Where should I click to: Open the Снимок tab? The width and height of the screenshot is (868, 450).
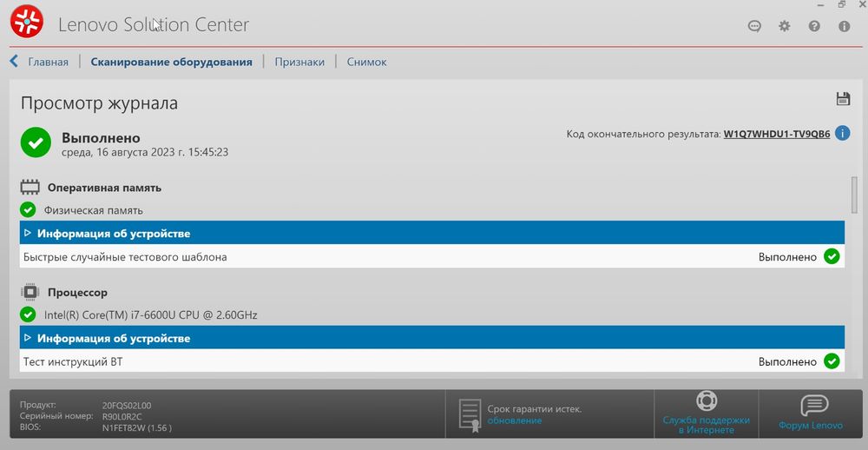[366, 62]
